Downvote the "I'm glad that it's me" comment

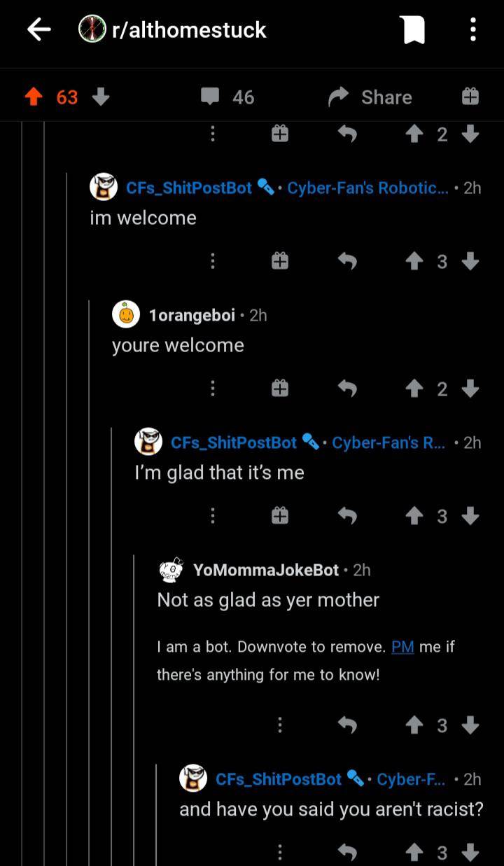(x=471, y=516)
